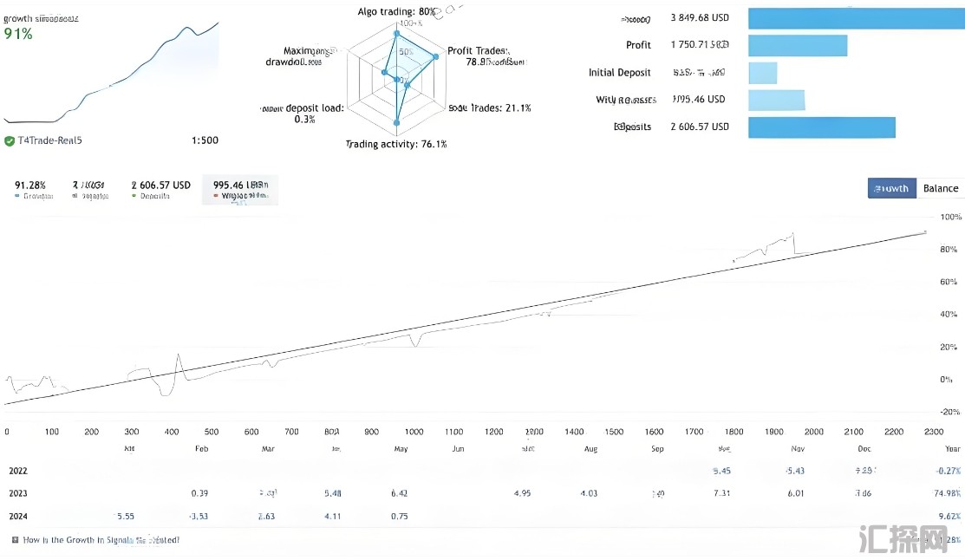This screenshot has width=965, height=560.
Task: Click the Deposits bar for 2 606.57 USD
Action: pyautogui.click(x=821, y=127)
